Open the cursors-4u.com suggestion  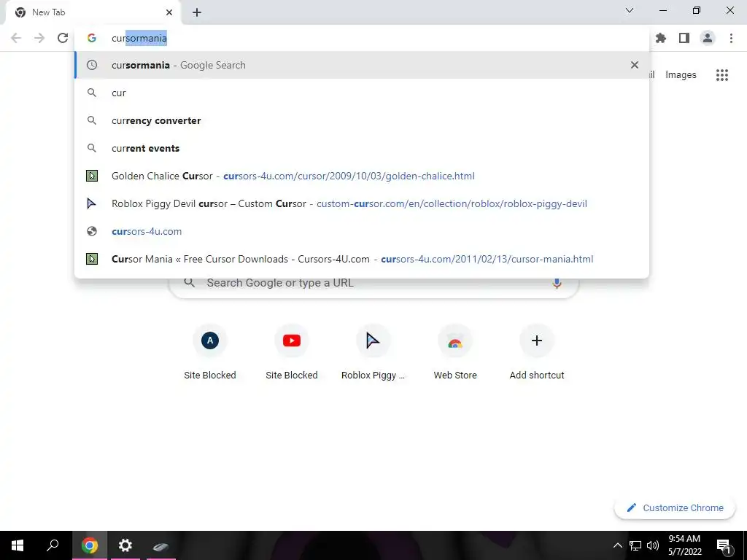(362, 231)
